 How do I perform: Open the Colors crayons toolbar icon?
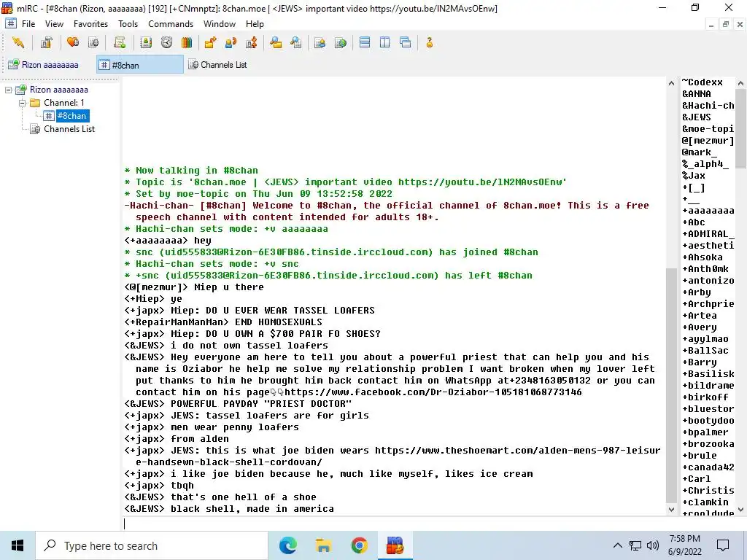[187, 43]
